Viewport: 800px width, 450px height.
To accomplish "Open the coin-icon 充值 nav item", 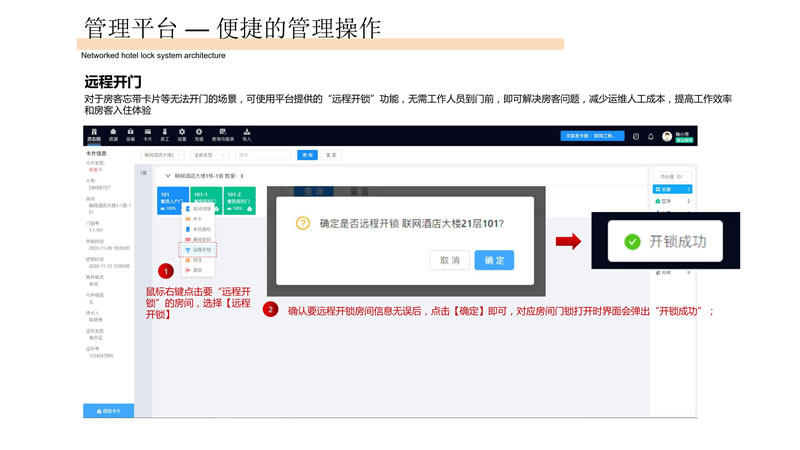I will point(199,135).
